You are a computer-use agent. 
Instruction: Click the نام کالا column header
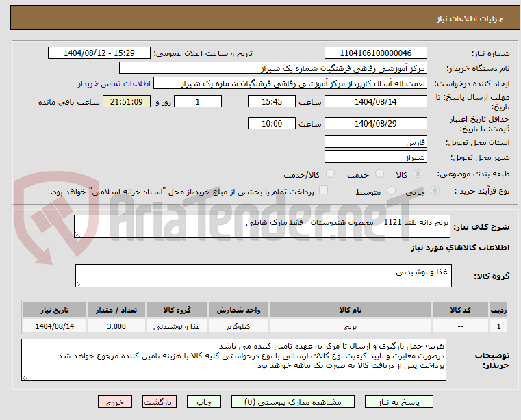(x=351, y=310)
